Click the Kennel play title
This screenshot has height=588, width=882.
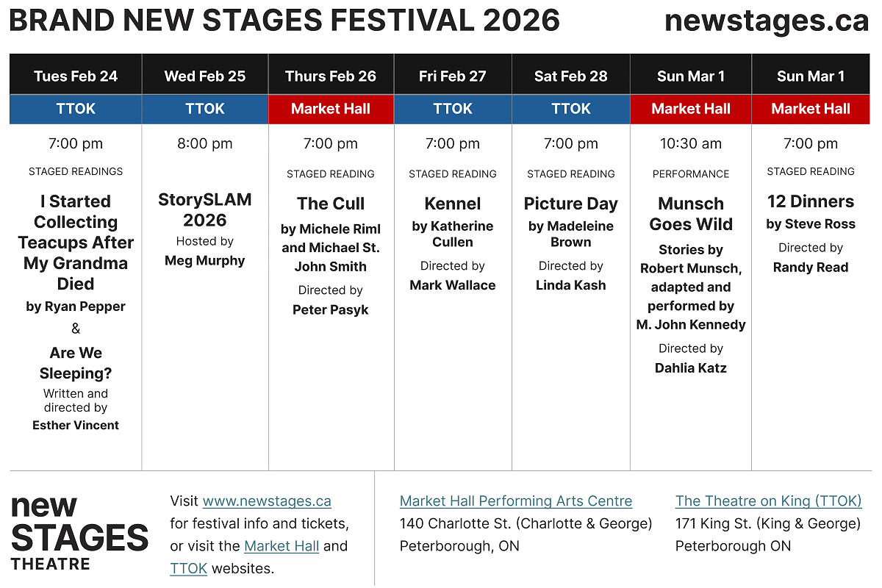[x=453, y=204]
